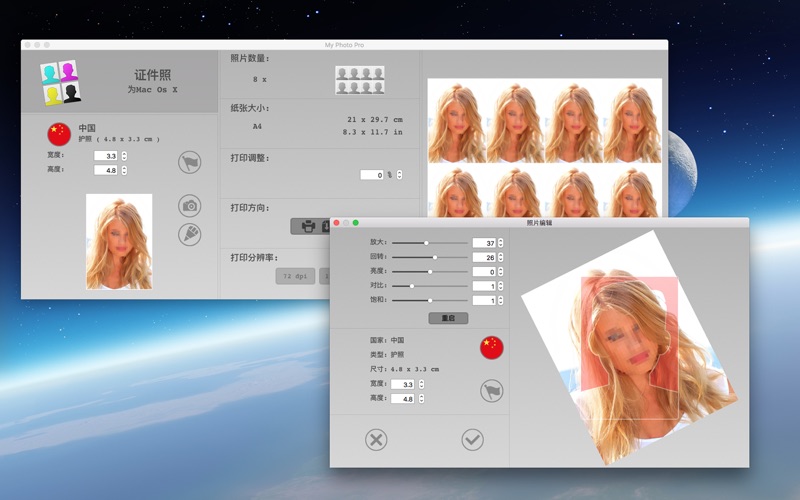Click the camera icon in main window
This screenshot has width=800, height=500.
click(189, 206)
